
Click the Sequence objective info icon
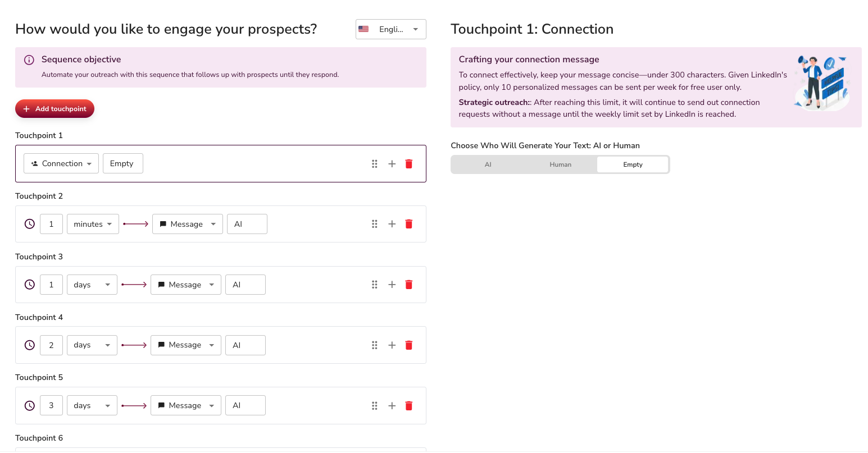point(29,60)
